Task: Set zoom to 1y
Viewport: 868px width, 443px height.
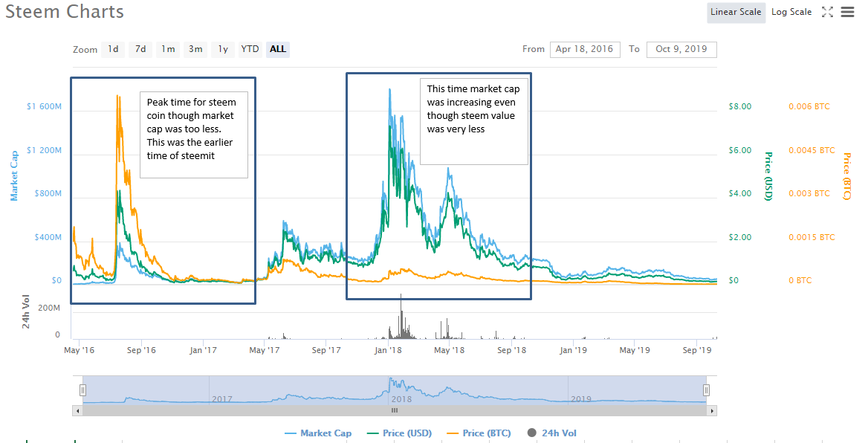Action: tap(223, 49)
